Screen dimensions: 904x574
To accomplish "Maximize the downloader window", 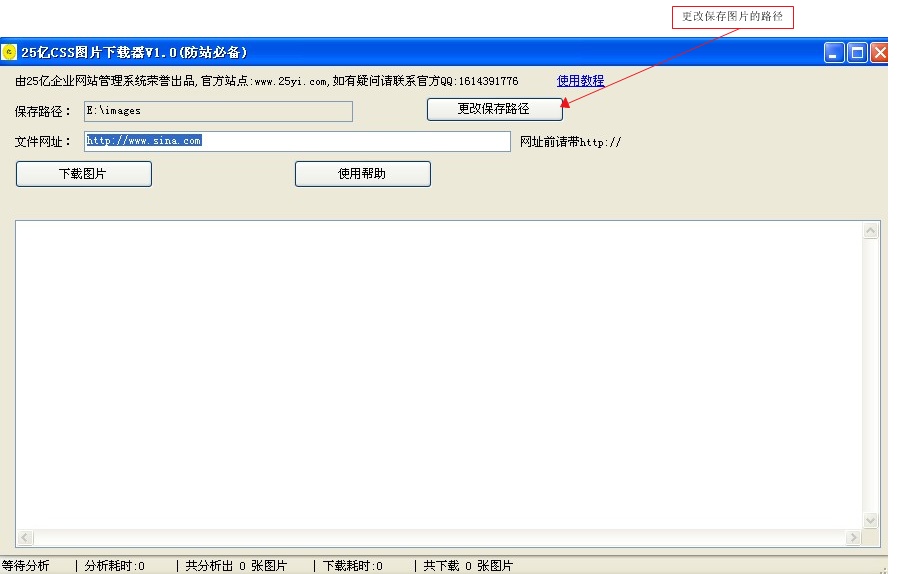I will tap(857, 52).
